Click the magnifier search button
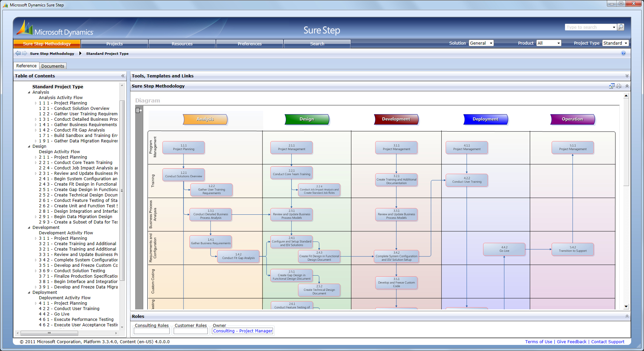 coord(621,27)
